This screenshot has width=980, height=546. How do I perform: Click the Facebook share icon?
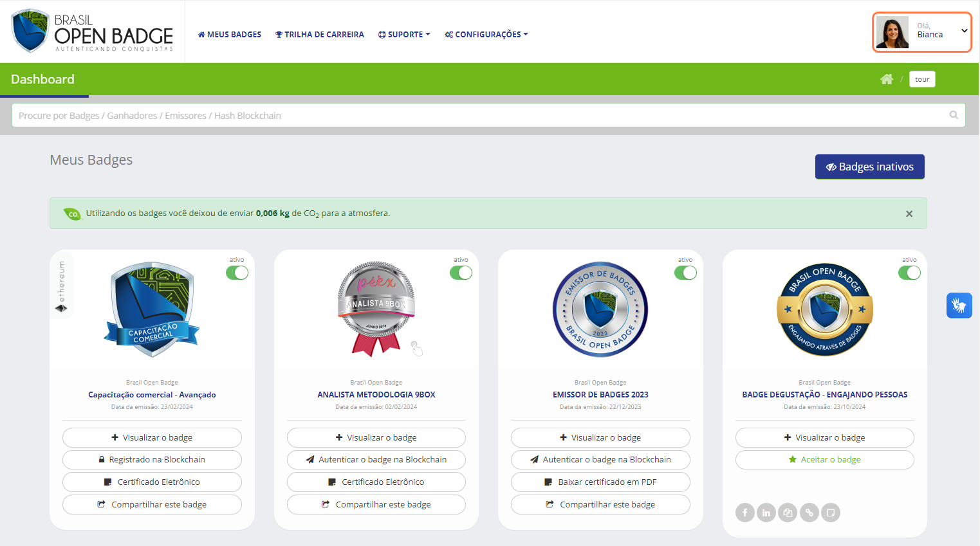(745, 513)
